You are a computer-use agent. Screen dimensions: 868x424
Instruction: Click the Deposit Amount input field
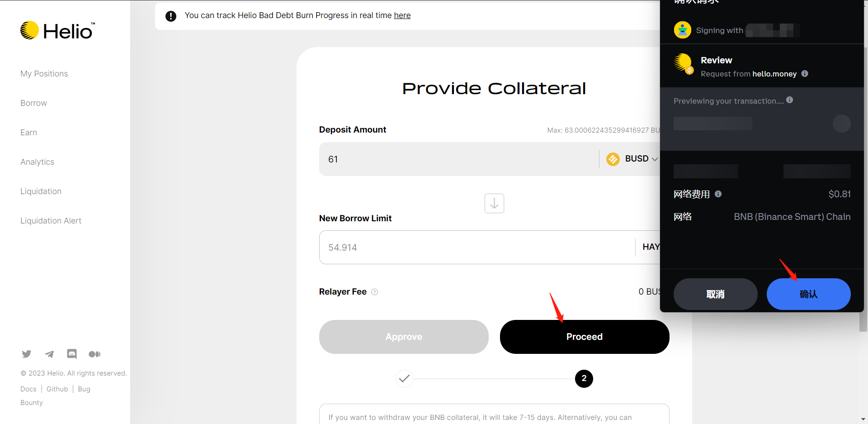457,159
